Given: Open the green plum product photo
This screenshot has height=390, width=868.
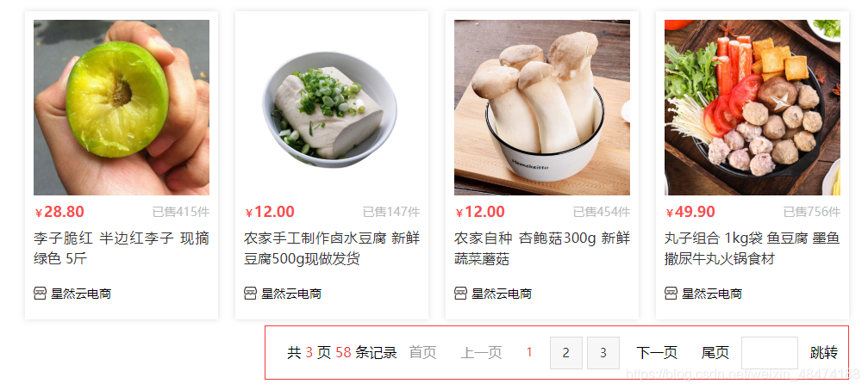Looking at the screenshot, I should 122,108.
